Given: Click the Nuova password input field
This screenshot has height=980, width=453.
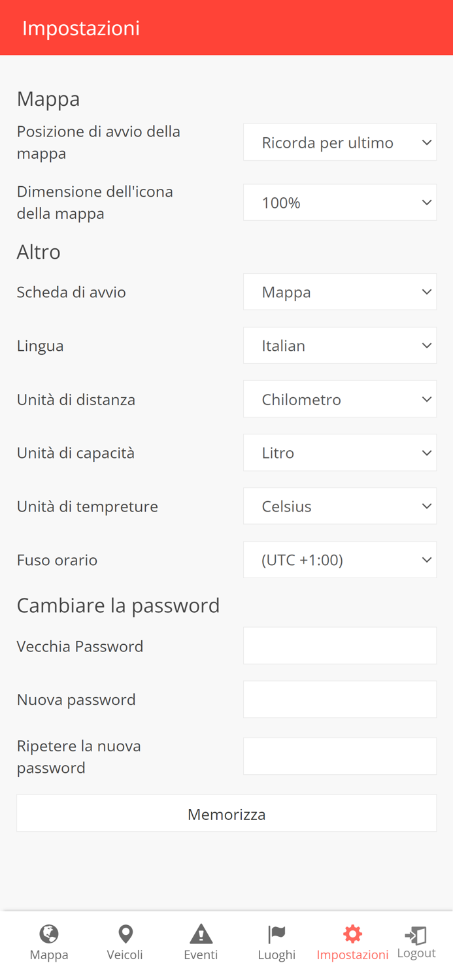Looking at the screenshot, I should [340, 699].
